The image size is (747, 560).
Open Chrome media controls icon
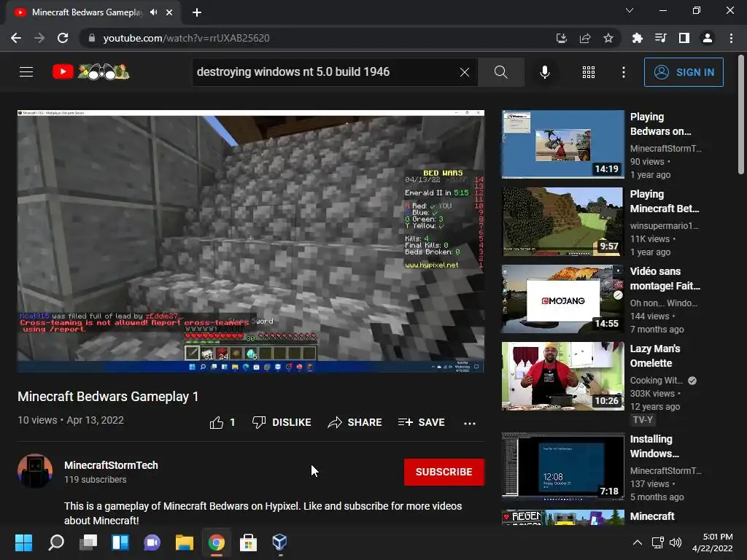[x=661, y=38]
